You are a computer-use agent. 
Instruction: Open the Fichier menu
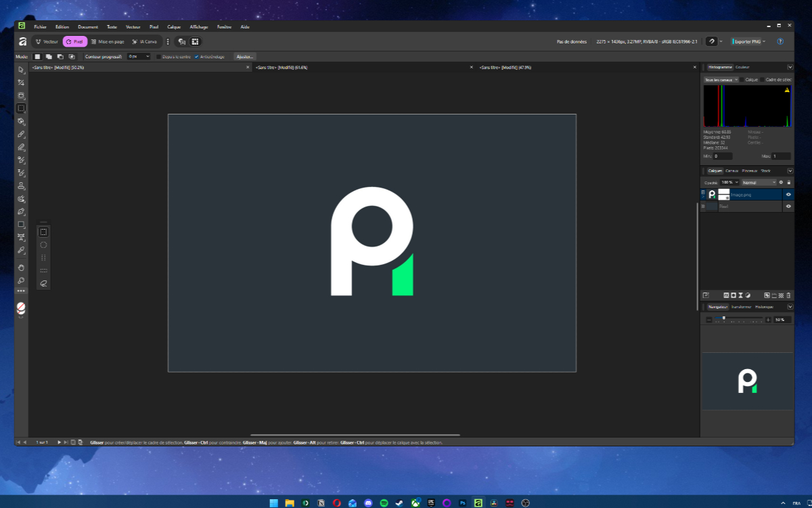point(39,26)
